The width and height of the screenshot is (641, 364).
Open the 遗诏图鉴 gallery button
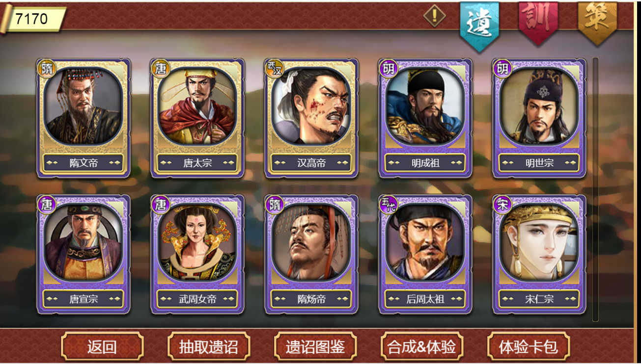click(x=315, y=347)
